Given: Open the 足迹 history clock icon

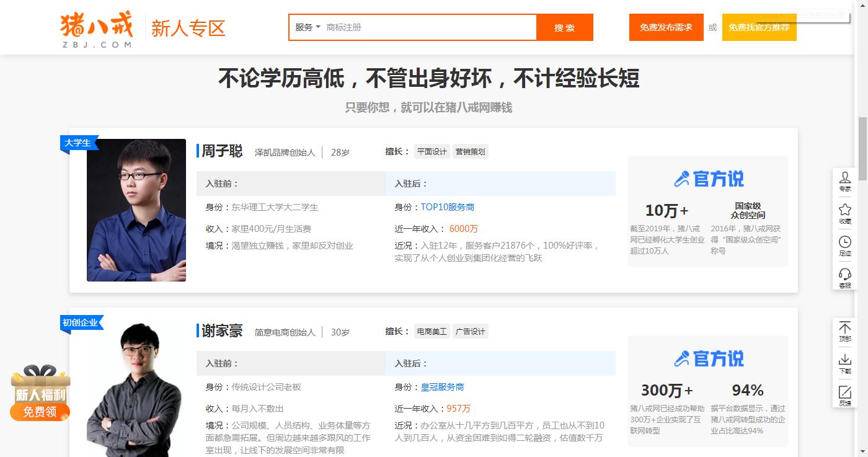Looking at the screenshot, I should tap(844, 246).
